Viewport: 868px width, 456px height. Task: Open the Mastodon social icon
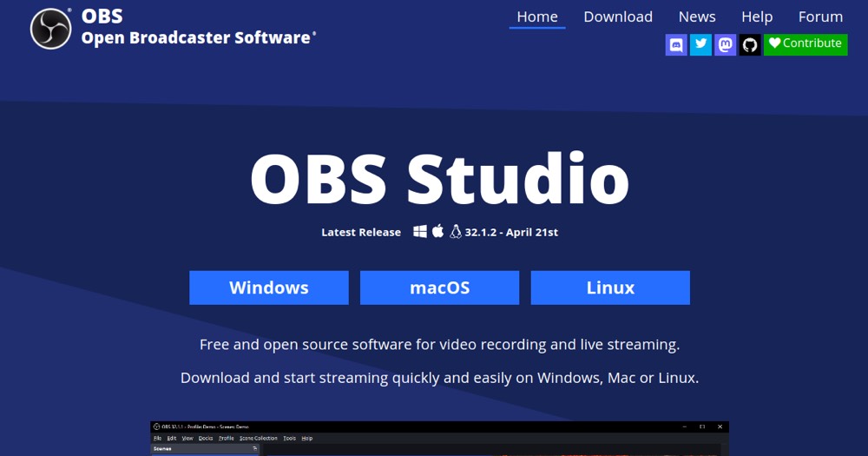[725, 44]
